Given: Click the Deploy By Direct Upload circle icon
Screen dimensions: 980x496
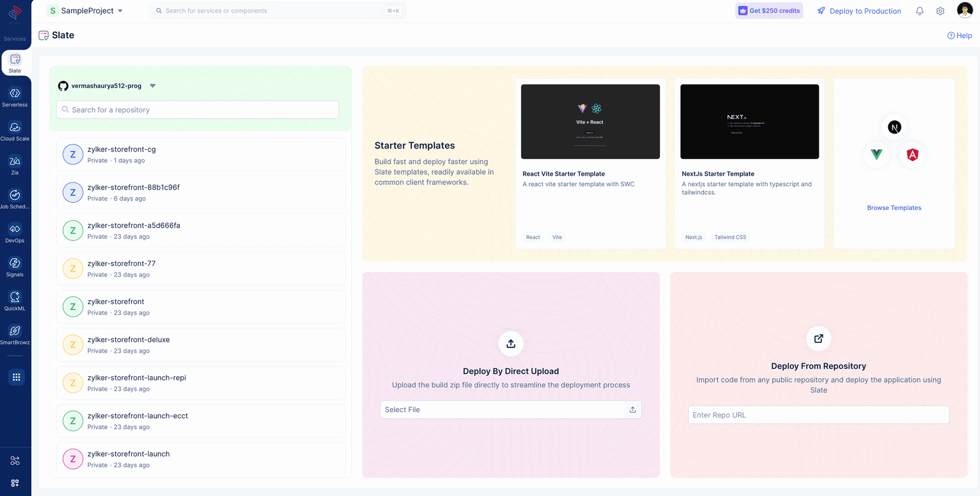Looking at the screenshot, I should click(511, 343).
